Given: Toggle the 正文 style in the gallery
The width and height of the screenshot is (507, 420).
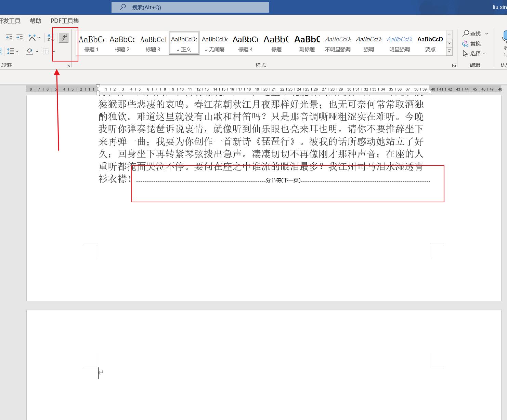Looking at the screenshot, I should coord(184,43).
